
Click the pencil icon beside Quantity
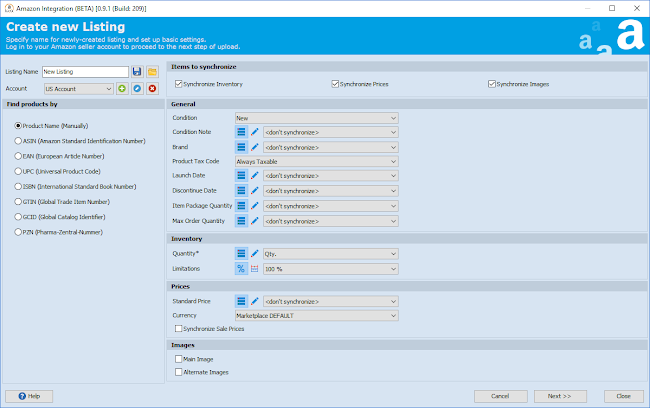coord(255,254)
